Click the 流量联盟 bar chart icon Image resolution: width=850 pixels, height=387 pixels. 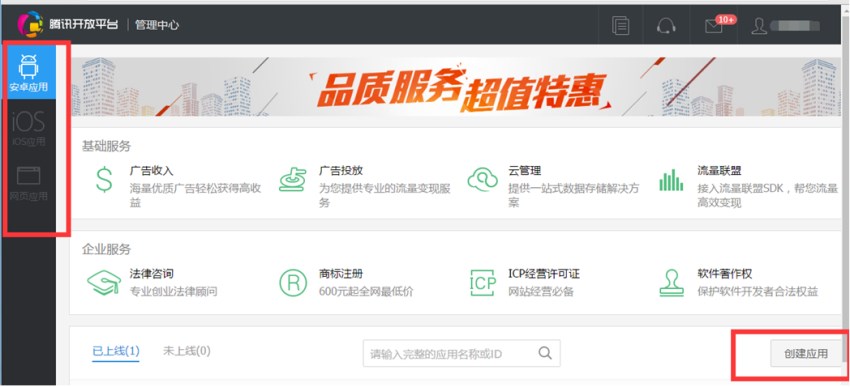click(671, 180)
